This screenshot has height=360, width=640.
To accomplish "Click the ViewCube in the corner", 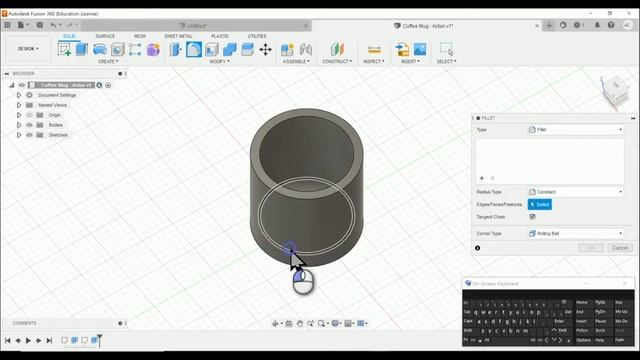I will click(616, 92).
